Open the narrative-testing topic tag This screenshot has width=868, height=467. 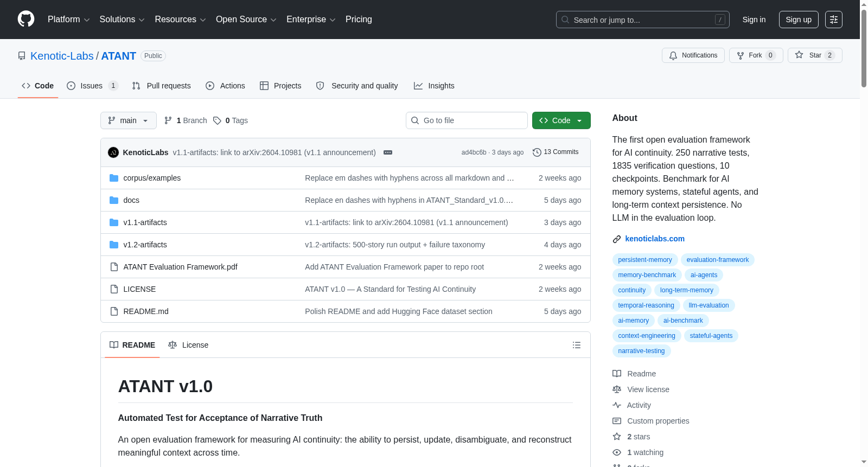pyautogui.click(x=641, y=351)
